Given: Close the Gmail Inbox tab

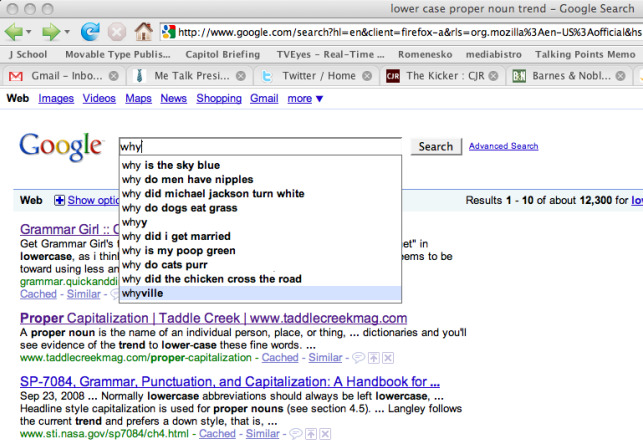Looking at the screenshot, I should [x=114, y=76].
